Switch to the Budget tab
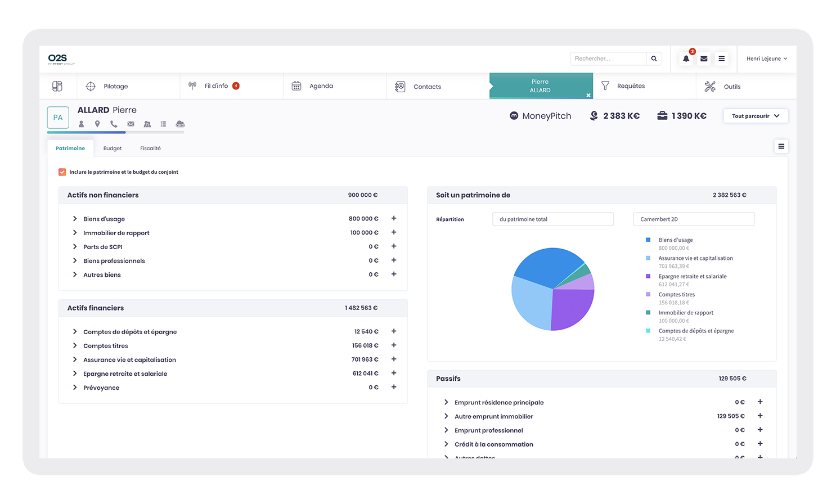The height and width of the screenshot is (504, 836). (x=113, y=148)
